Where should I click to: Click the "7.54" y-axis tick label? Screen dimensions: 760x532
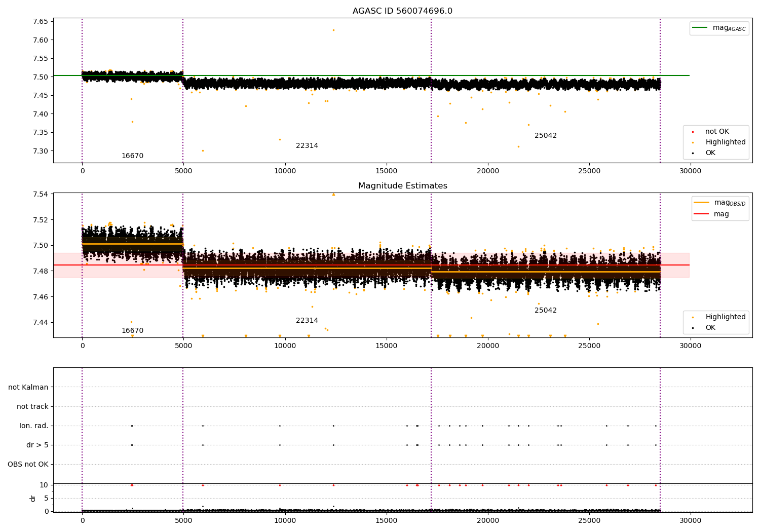(41, 195)
